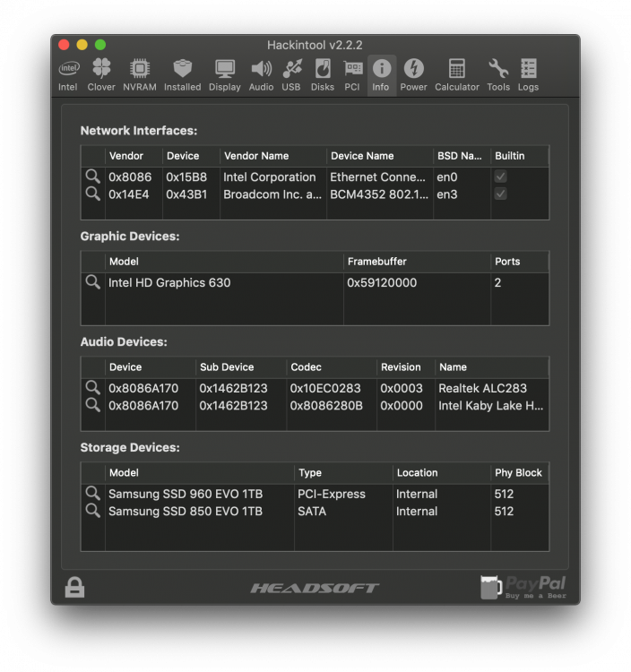This screenshot has height=672, width=631.
Task: Select the codec value 0x10EC0283
Action: click(325, 388)
